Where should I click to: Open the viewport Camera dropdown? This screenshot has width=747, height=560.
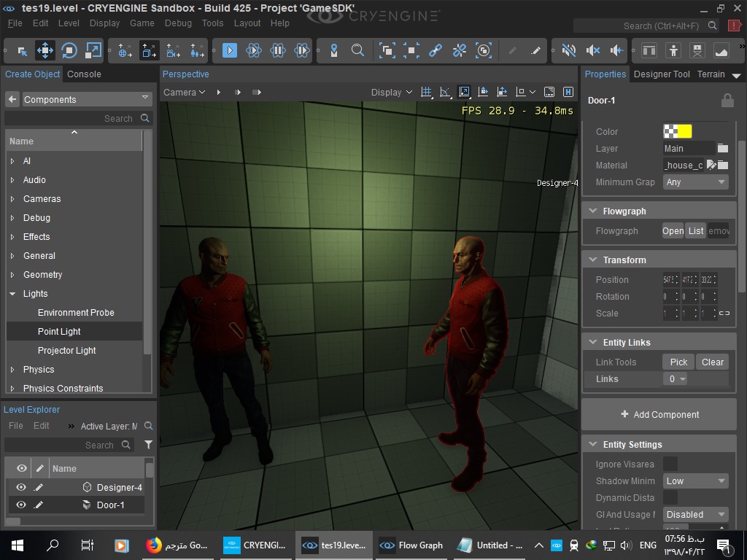click(x=185, y=92)
